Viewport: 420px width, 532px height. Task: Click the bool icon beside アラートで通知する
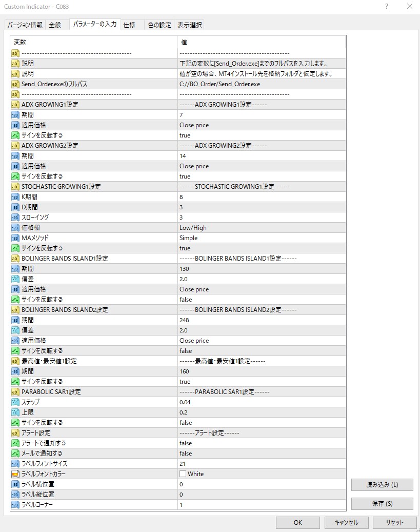[x=15, y=443]
